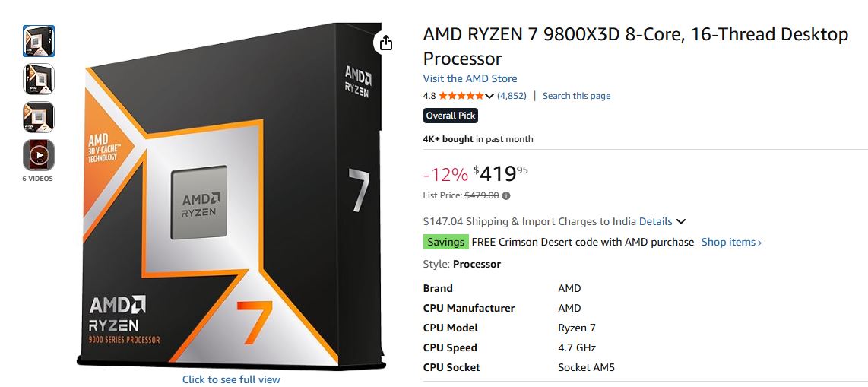Viewport: 868px width, 387px height.
Task: Expand the rating breakdown chevron after the stars
Action: pyautogui.click(x=489, y=96)
